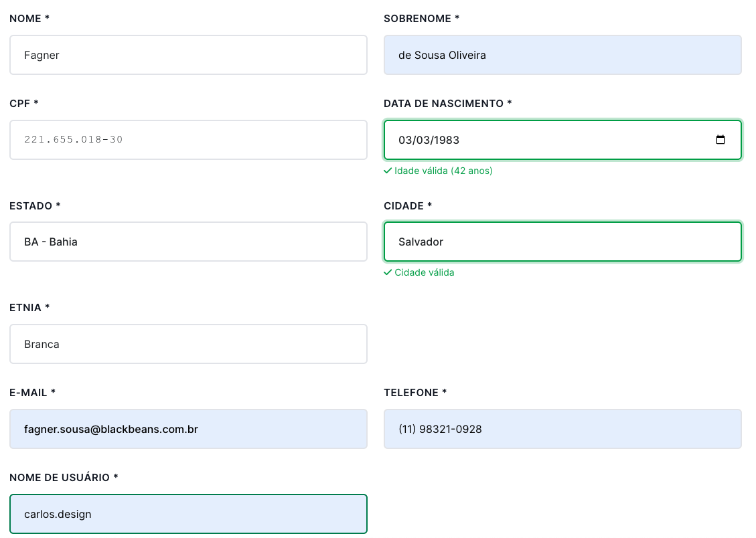This screenshot has height=538, width=756.
Task: Click the Cidade field showing Salvador
Action: [x=562, y=242]
